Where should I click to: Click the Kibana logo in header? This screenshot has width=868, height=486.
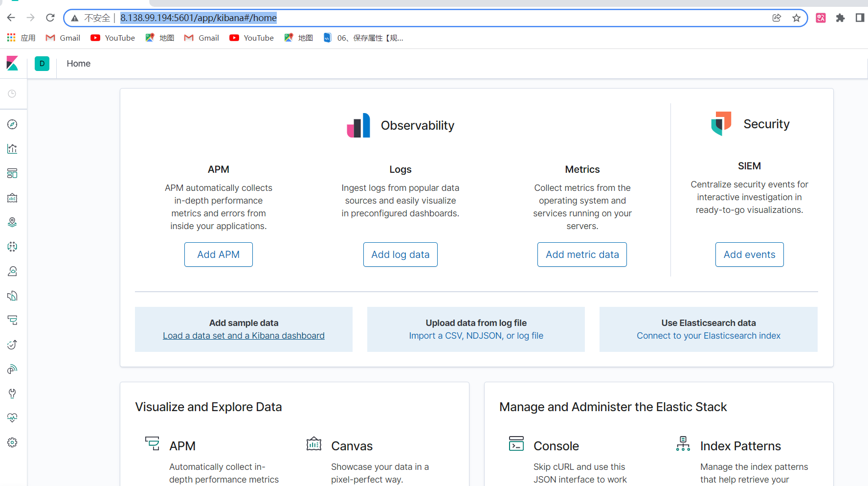click(x=12, y=64)
